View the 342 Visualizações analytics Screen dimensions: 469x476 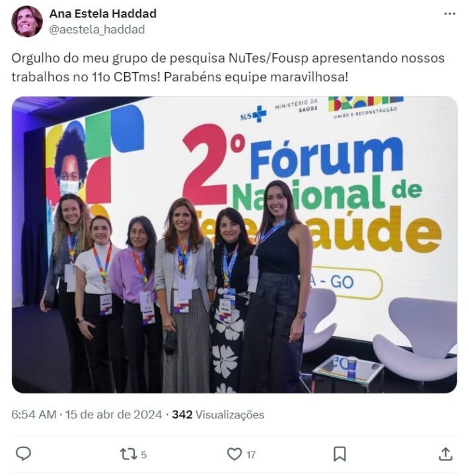[218, 415]
